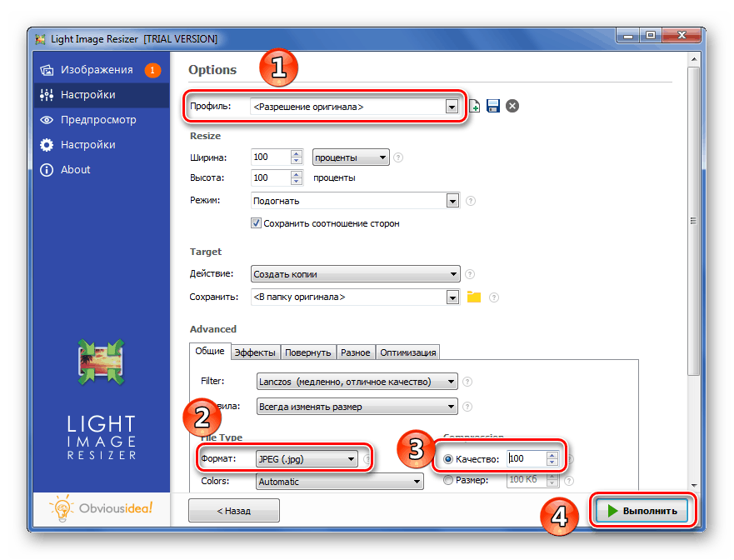
Task: Open Изображения section in sidebar
Action: pyautogui.click(x=101, y=70)
